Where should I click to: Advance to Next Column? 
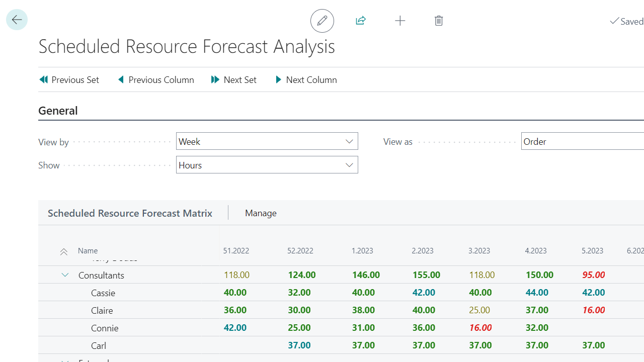pyautogui.click(x=306, y=80)
